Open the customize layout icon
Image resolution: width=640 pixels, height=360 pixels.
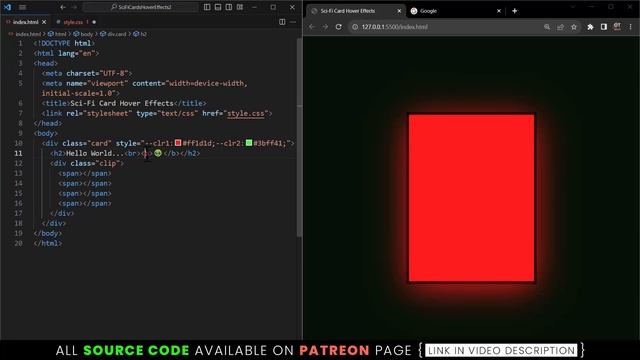click(240, 7)
